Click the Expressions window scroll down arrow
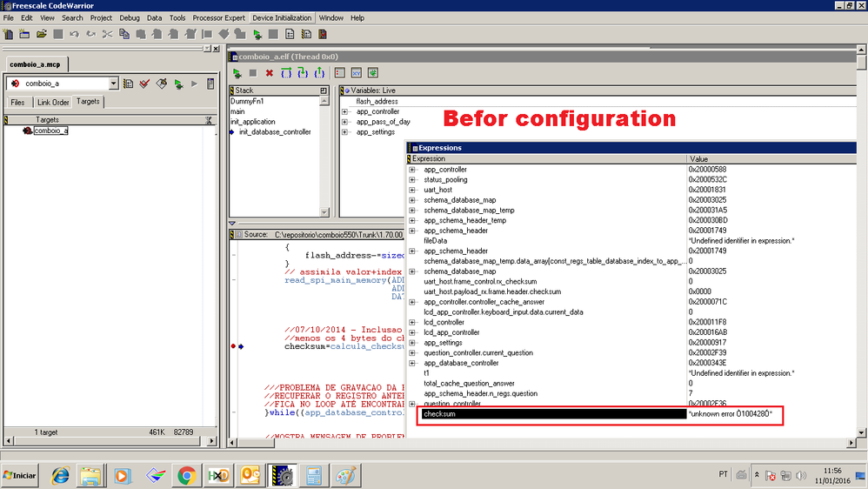 point(861,432)
